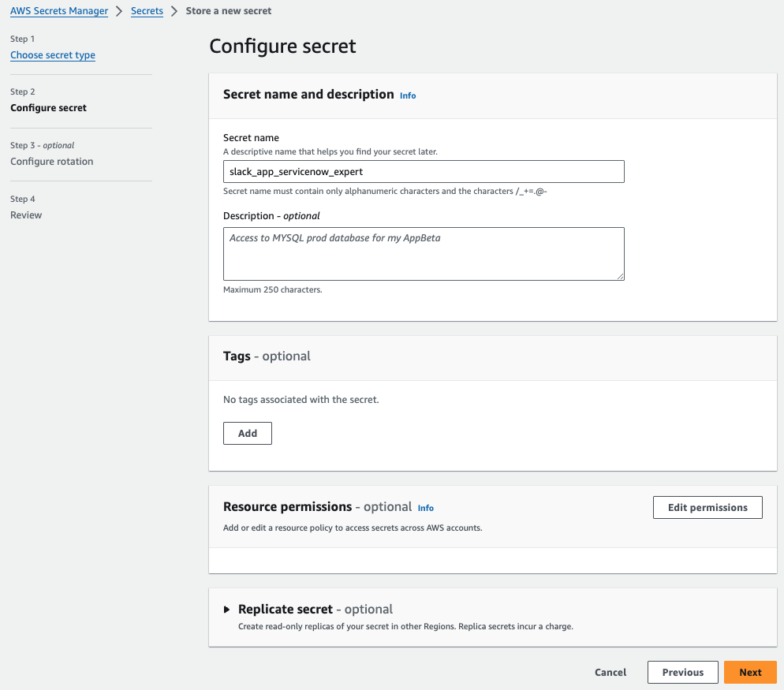
Task: Go back to Choose secret type step
Action: tap(53, 55)
